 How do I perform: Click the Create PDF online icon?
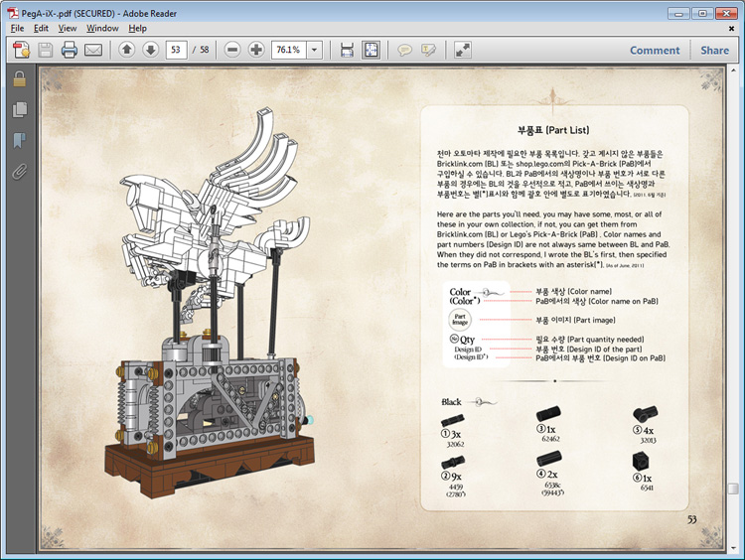[x=19, y=50]
